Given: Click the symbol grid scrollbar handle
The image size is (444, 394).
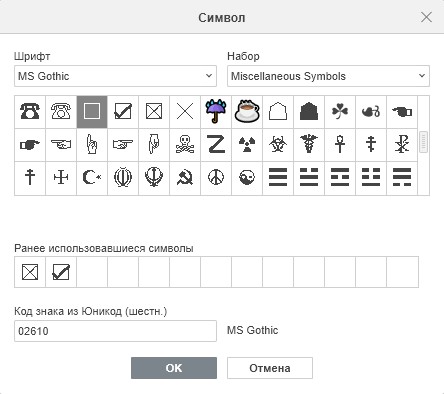Looking at the screenshot, I should point(423,142).
